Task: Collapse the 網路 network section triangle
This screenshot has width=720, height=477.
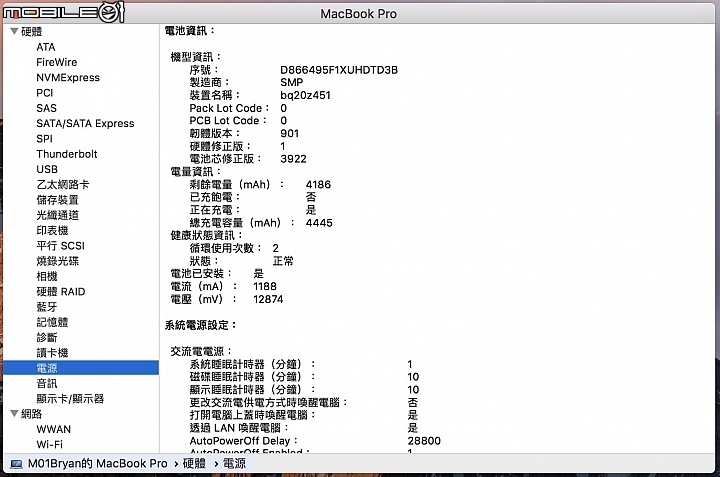Action: point(14,414)
